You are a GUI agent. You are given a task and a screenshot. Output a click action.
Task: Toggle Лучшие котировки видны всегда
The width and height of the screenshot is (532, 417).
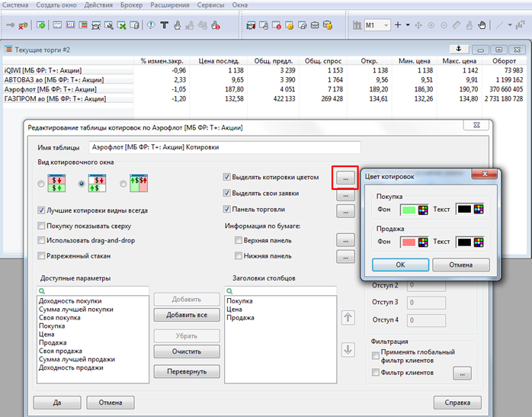(x=41, y=210)
